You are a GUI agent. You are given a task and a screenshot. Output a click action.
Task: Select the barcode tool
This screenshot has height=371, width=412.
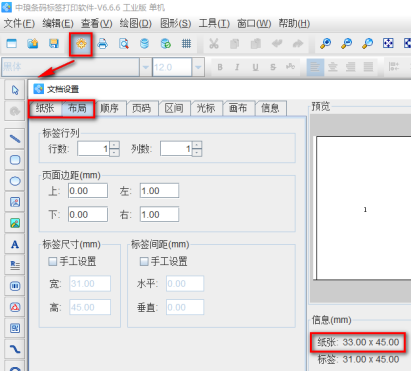(15, 286)
